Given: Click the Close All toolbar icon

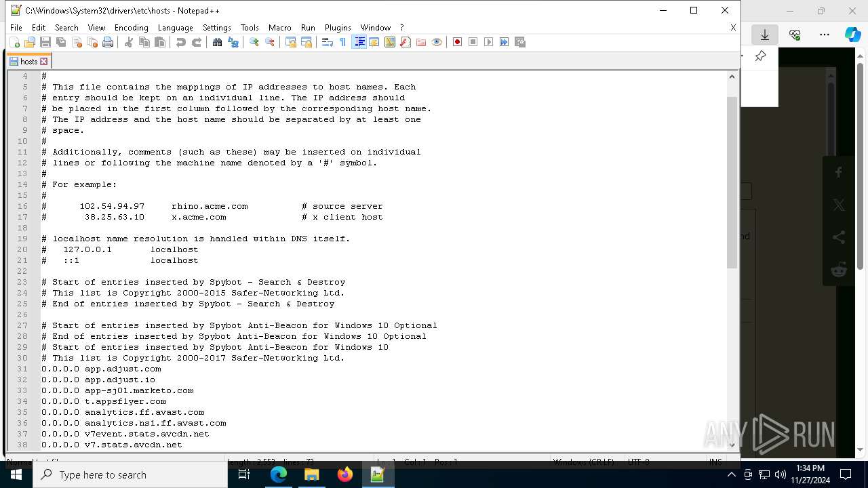Looking at the screenshot, I should tap(92, 42).
